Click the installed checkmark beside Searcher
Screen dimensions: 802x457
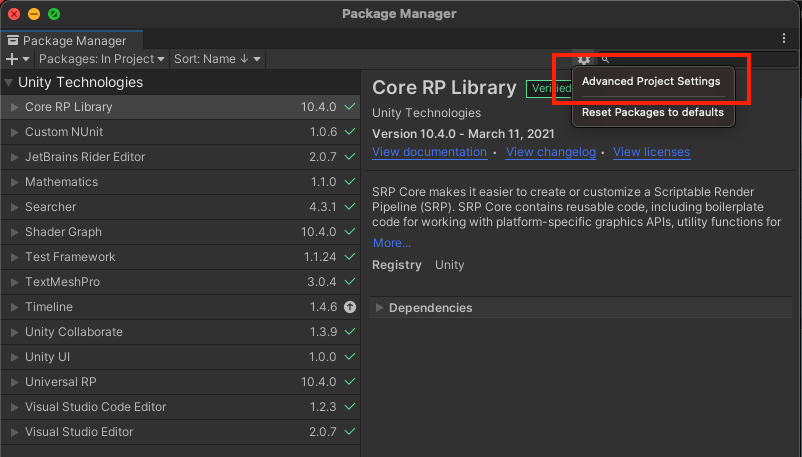pyautogui.click(x=350, y=207)
